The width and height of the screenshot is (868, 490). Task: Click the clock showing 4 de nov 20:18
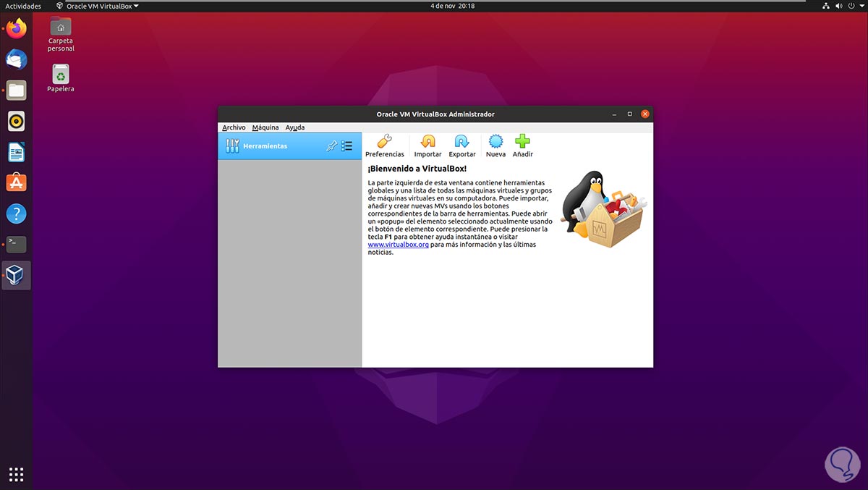point(452,6)
